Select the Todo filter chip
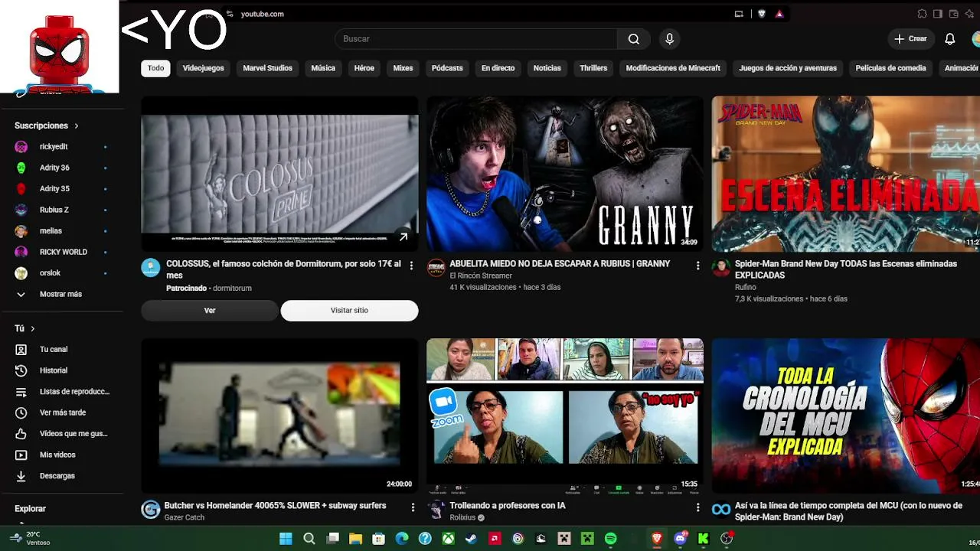The width and height of the screenshot is (980, 551). [x=156, y=68]
